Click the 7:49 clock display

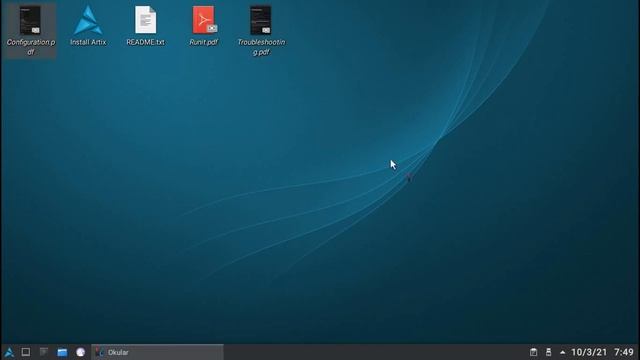coord(624,352)
